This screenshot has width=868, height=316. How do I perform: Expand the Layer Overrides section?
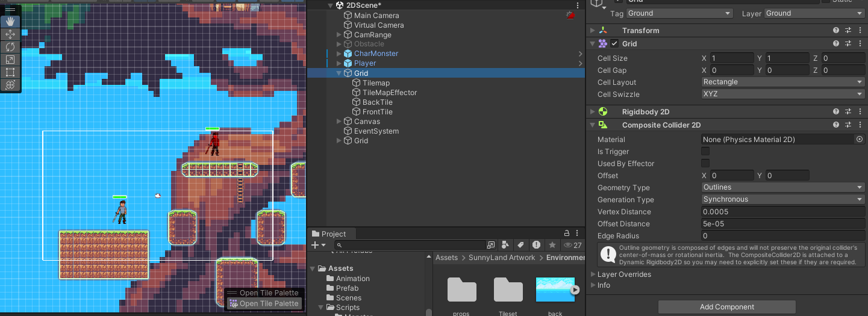point(592,274)
